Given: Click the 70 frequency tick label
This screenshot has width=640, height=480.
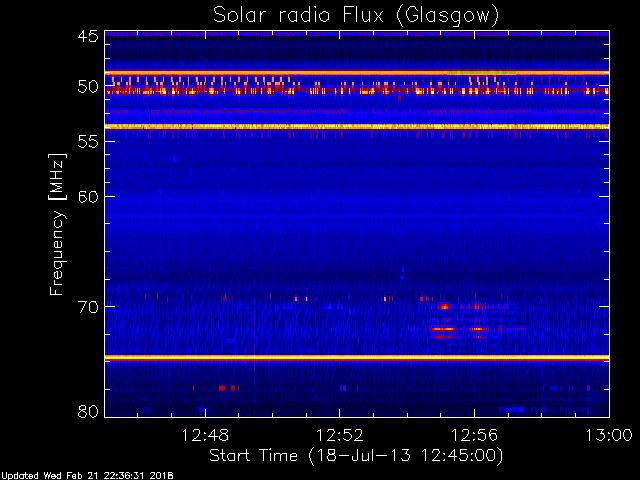Looking at the screenshot, I should (88, 307).
